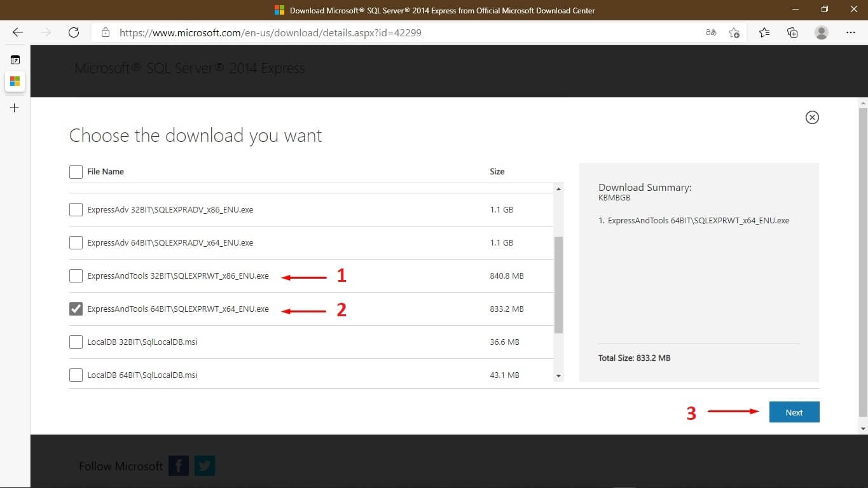Click the Next button
868x488 pixels.
(x=794, y=412)
